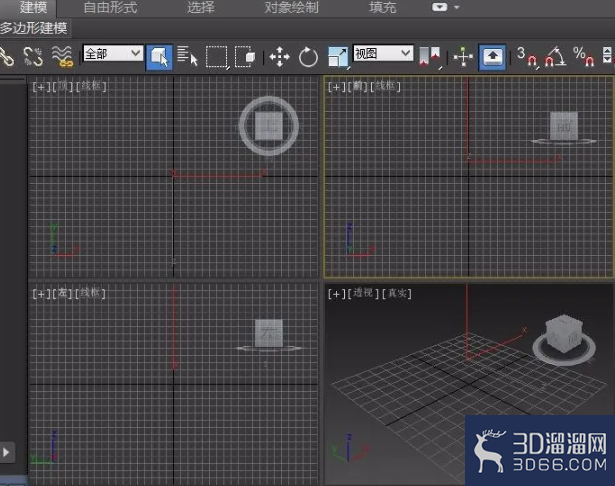Toggle the ribbon minimize button

(x=439, y=7)
